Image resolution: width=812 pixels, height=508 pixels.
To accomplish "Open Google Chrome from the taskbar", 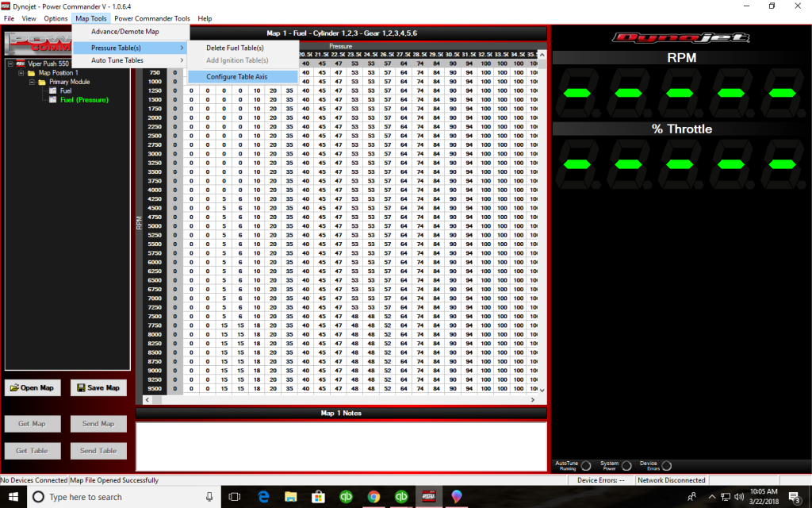I will (x=373, y=497).
